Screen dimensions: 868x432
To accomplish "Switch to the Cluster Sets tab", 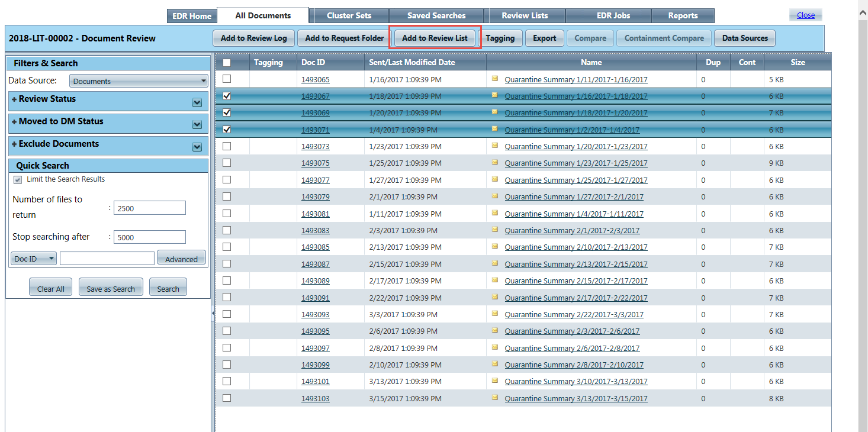I will [x=349, y=15].
